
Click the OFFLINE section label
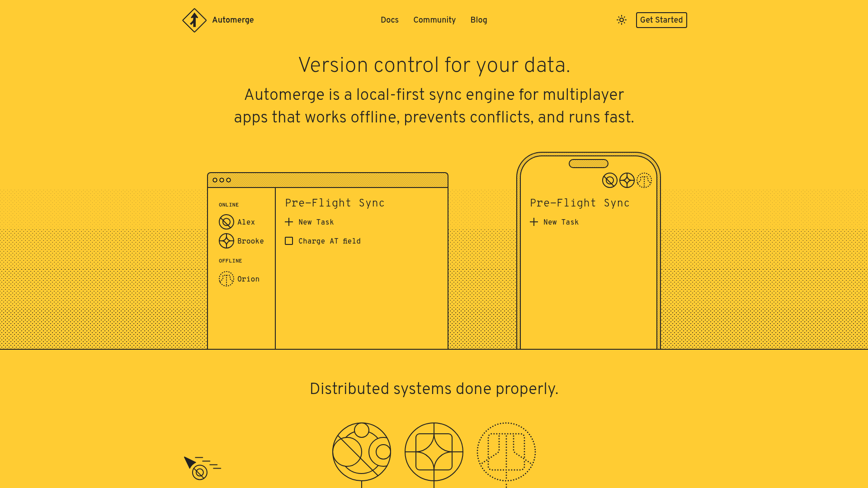pyautogui.click(x=231, y=261)
